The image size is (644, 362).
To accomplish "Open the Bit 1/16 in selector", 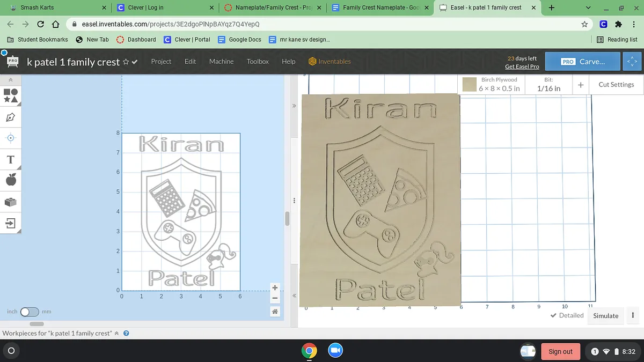I will pos(548,85).
